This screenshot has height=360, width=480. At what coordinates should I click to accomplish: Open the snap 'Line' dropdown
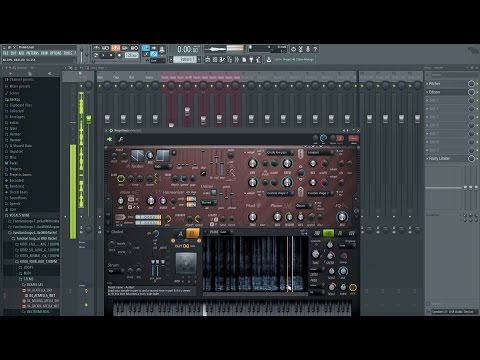[x=157, y=61]
